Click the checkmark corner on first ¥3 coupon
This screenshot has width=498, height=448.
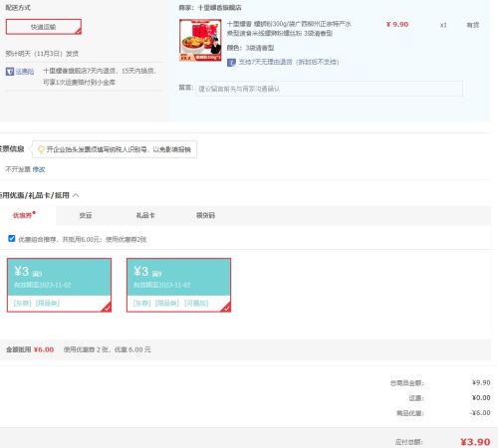107,308
